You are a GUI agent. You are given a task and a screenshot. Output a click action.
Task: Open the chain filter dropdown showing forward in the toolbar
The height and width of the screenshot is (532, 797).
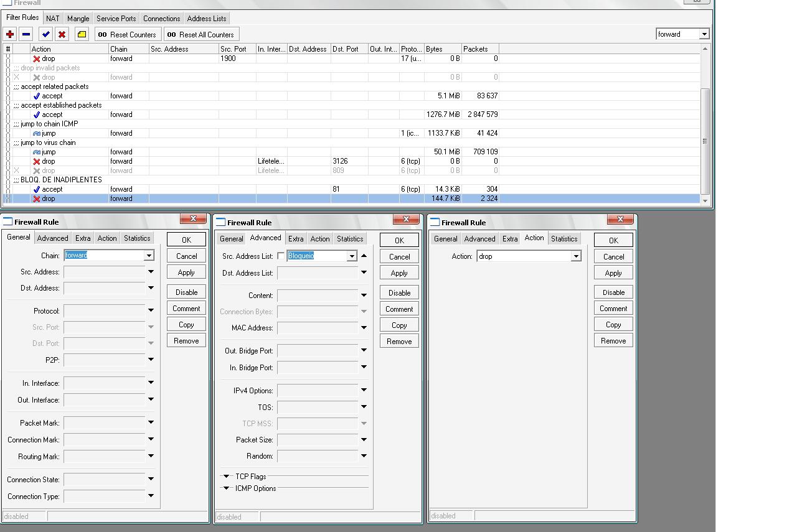click(x=704, y=34)
